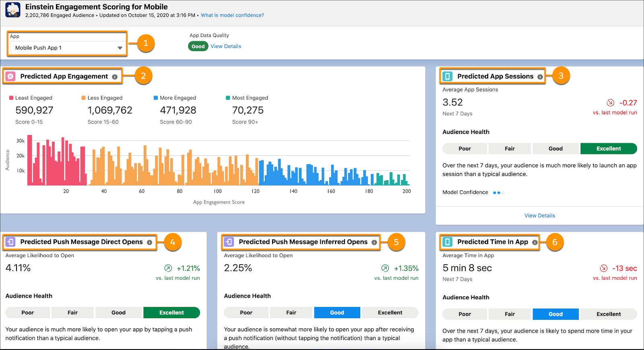Click the Model Confidence dots indicator
Screen dimensions: 644x350
499,193
